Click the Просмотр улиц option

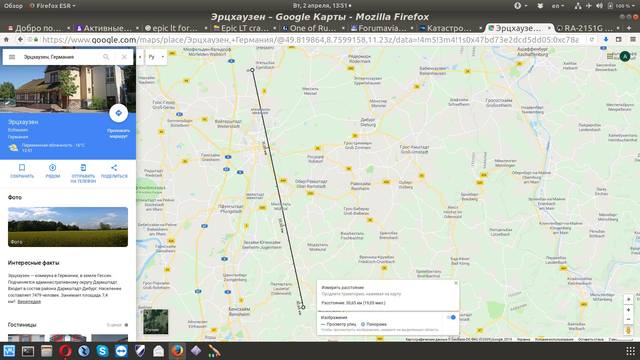pyautogui.click(x=338, y=324)
